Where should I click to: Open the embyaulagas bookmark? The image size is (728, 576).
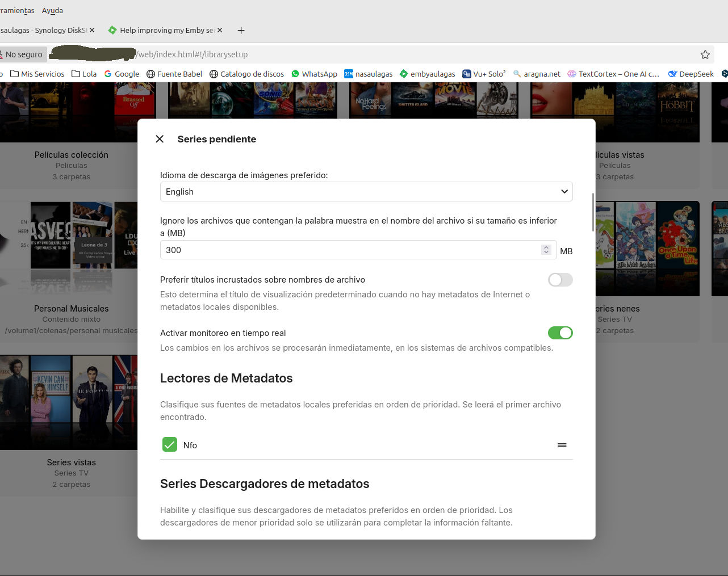pos(427,74)
